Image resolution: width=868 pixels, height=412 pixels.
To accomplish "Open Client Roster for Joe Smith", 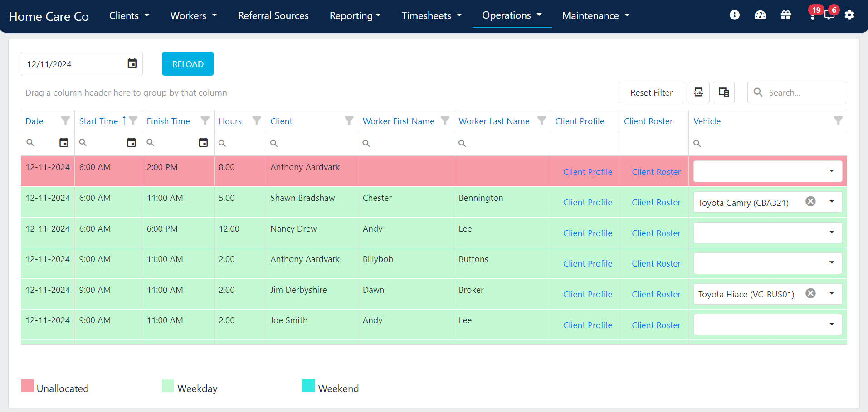I will 656,325.
